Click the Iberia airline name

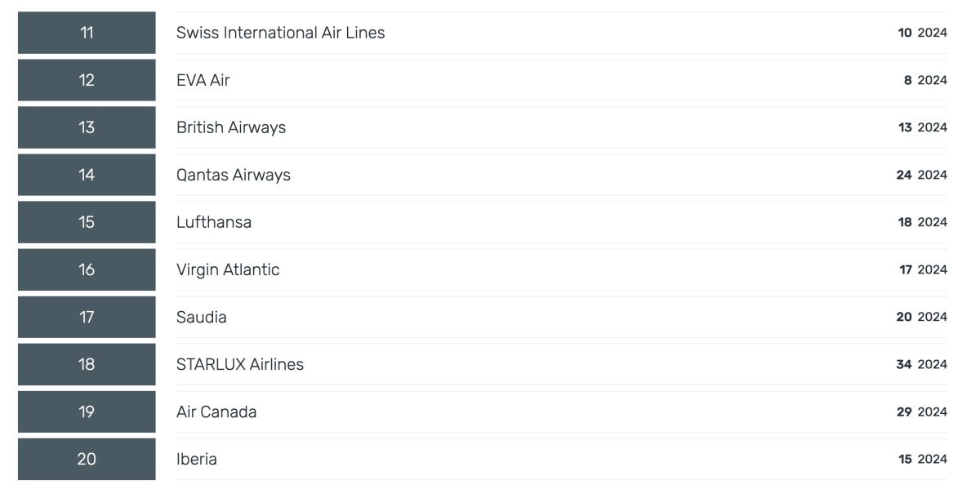coord(197,459)
